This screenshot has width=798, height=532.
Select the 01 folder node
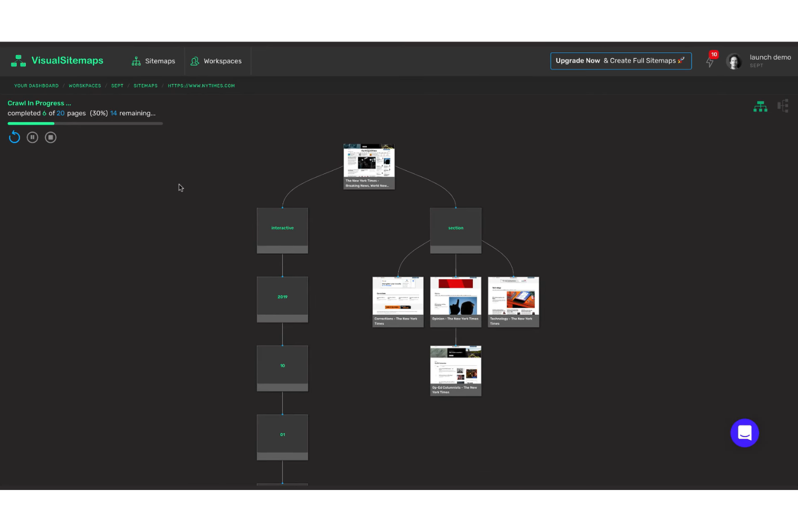click(x=283, y=438)
